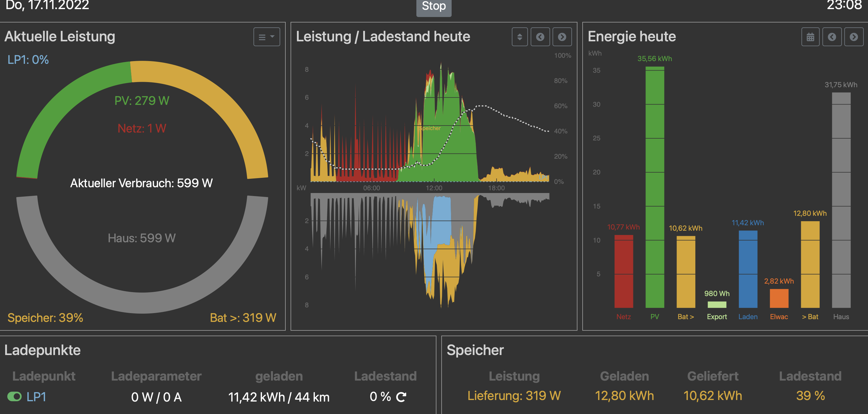Viewport: 868px width, 414px height.
Task: Click previous arrow in Energie heute panel
Action: tap(832, 37)
